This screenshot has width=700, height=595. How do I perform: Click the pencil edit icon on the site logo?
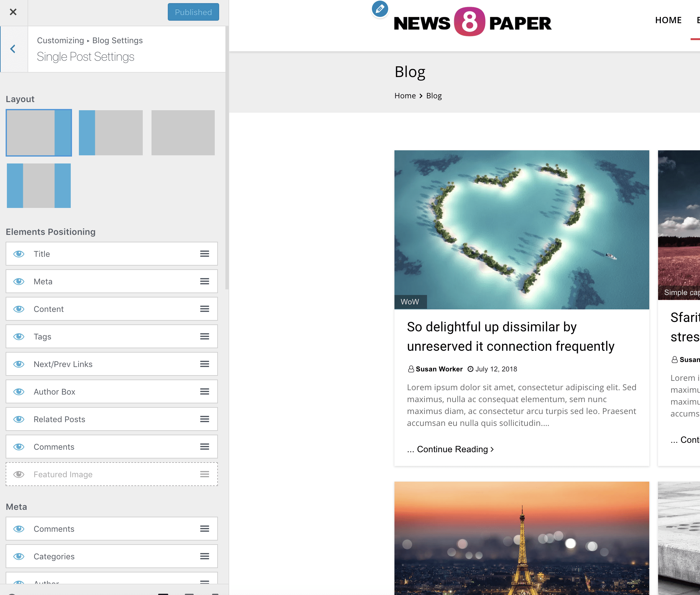(x=380, y=9)
